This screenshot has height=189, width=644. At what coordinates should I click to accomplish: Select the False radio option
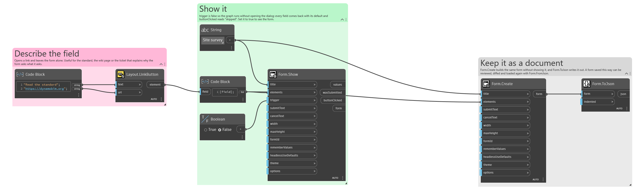pos(220,130)
